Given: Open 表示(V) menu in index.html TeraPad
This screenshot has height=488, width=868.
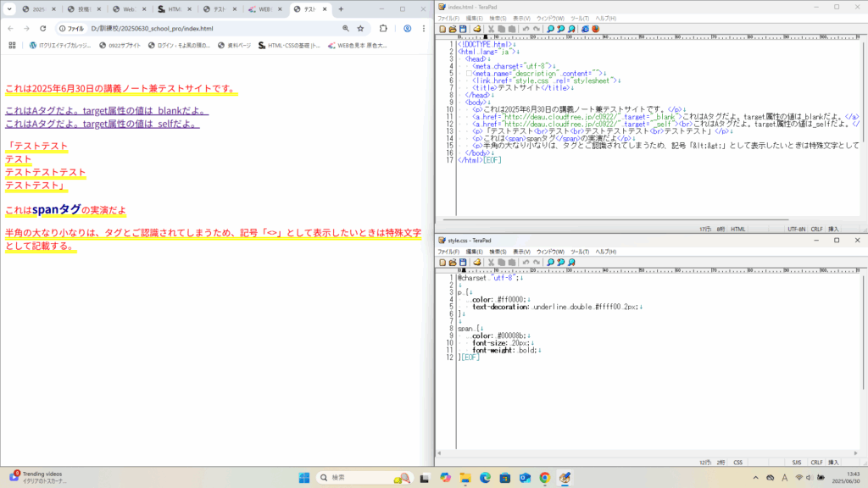Looking at the screenshot, I should pos(521,18).
